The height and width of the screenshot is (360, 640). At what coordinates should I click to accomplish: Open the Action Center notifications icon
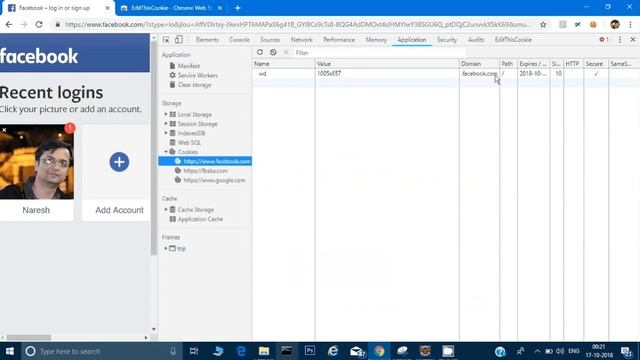click(626, 351)
